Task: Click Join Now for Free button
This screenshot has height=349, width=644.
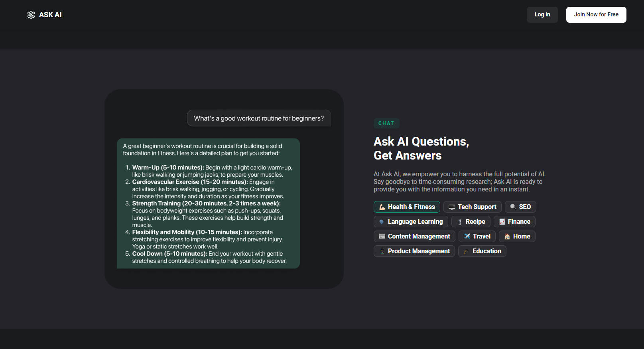Action: [596, 15]
